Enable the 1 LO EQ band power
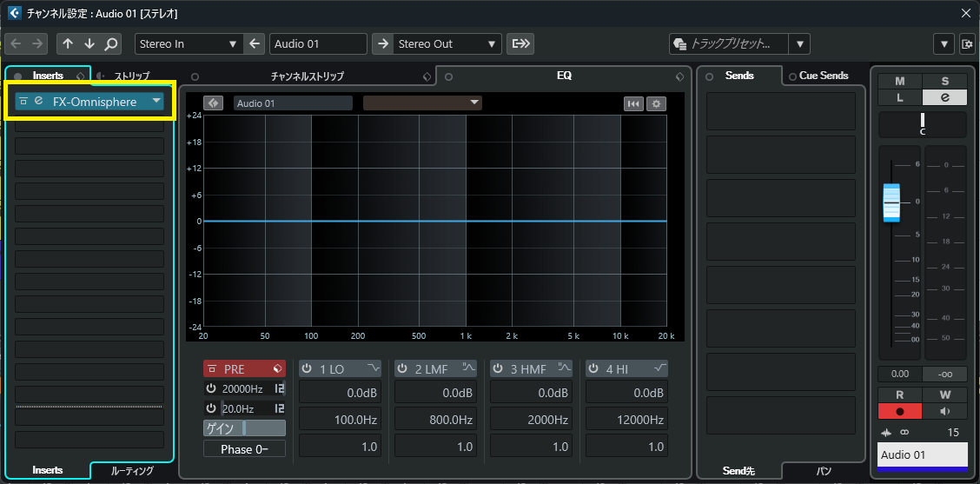This screenshot has height=484, width=980. [307, 369]
